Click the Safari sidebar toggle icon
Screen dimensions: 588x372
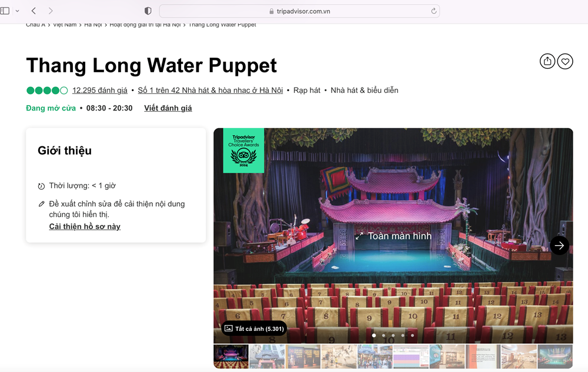5,11
